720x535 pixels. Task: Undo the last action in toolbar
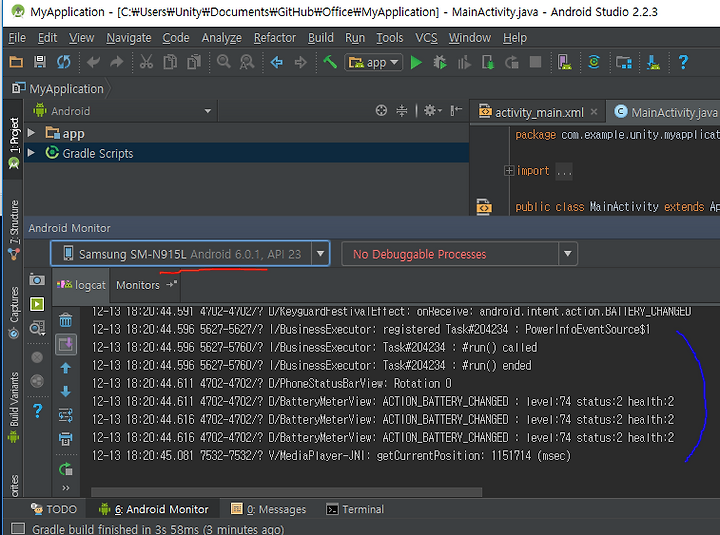[93, 62]
